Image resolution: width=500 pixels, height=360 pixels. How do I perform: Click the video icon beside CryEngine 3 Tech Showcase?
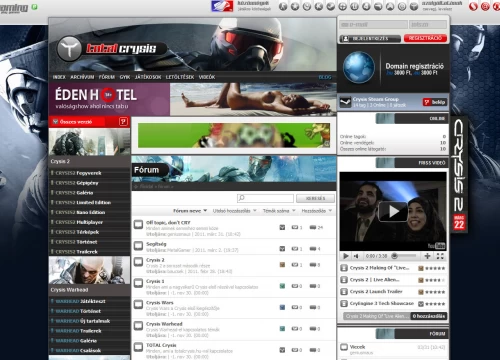pos(344,304)
